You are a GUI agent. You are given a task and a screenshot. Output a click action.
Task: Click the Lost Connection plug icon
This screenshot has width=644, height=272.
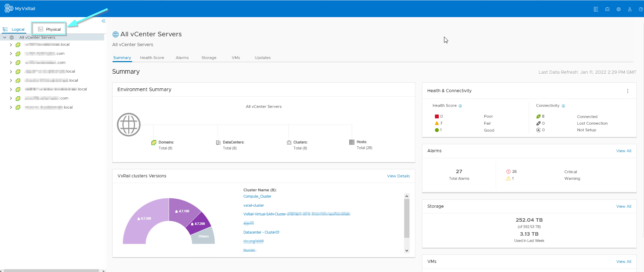pyautogui.click(x=538, y=123)
